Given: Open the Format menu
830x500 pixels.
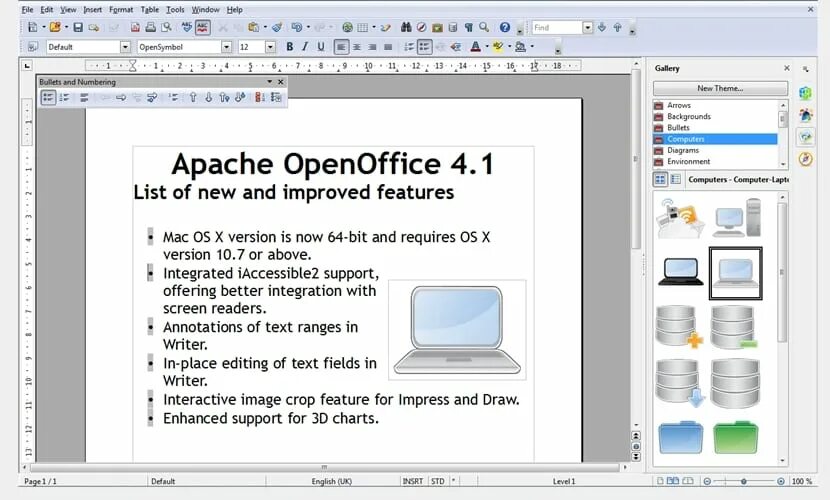Looking at the screenshot, I should [x=121, y=10].
